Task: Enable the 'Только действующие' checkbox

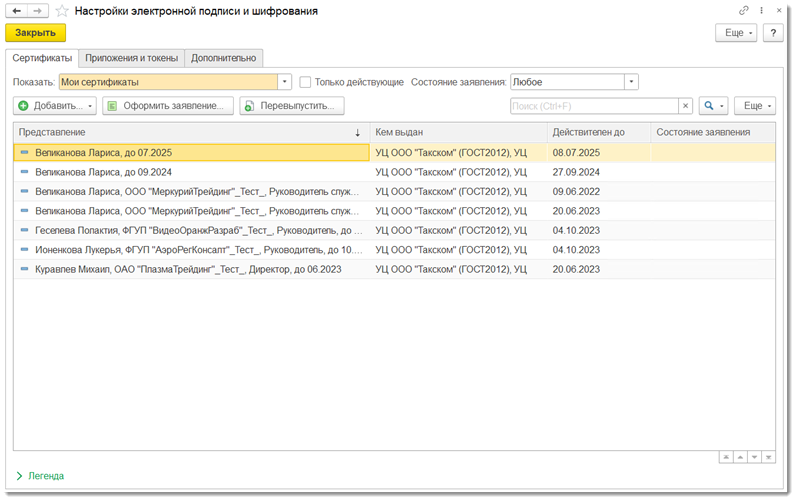Action: point(306,82)
